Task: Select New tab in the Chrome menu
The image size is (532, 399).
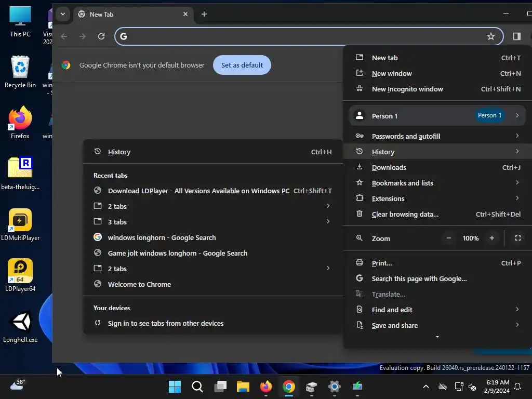Action: (437, 58)
